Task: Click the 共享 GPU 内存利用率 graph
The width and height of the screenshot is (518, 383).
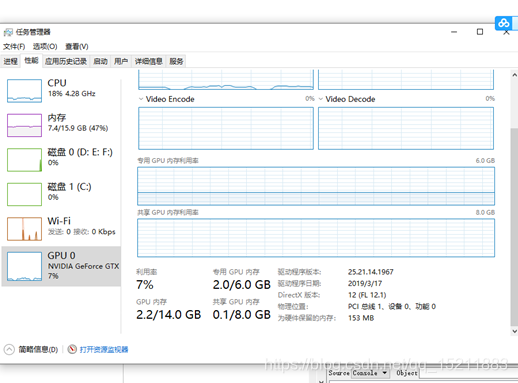Action: point(316,238)
